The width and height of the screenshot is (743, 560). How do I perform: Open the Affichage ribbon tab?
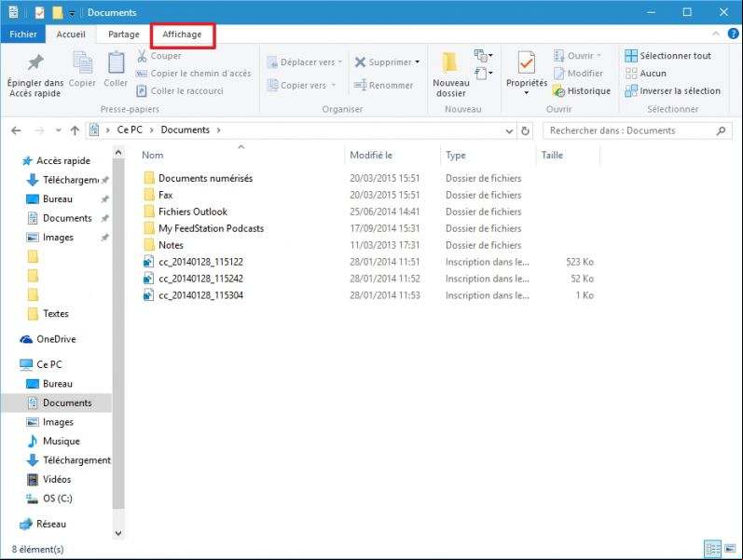click(x=183, y=34)
